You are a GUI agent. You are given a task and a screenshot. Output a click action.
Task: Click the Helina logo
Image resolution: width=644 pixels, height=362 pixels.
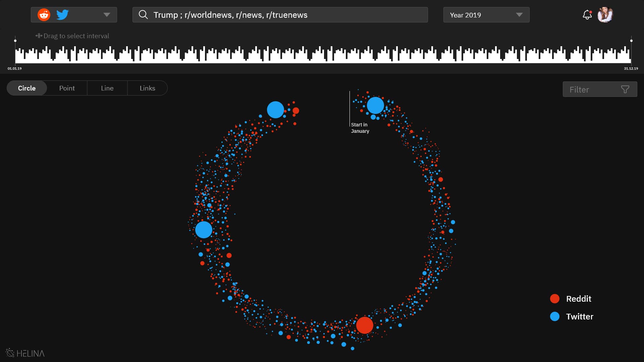[25, 353]
